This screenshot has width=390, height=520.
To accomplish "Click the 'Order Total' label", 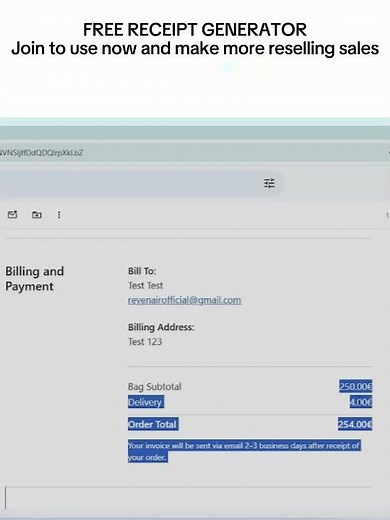I will coord(153,424).
